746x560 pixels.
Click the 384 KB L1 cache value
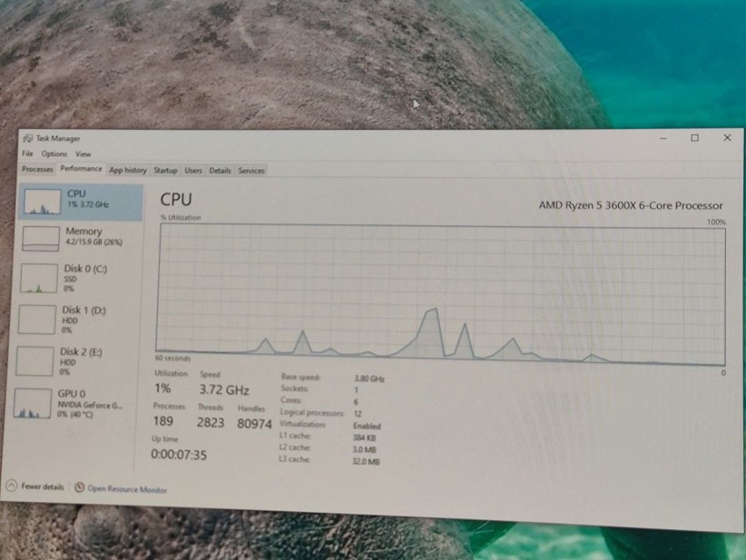(365, 438)
